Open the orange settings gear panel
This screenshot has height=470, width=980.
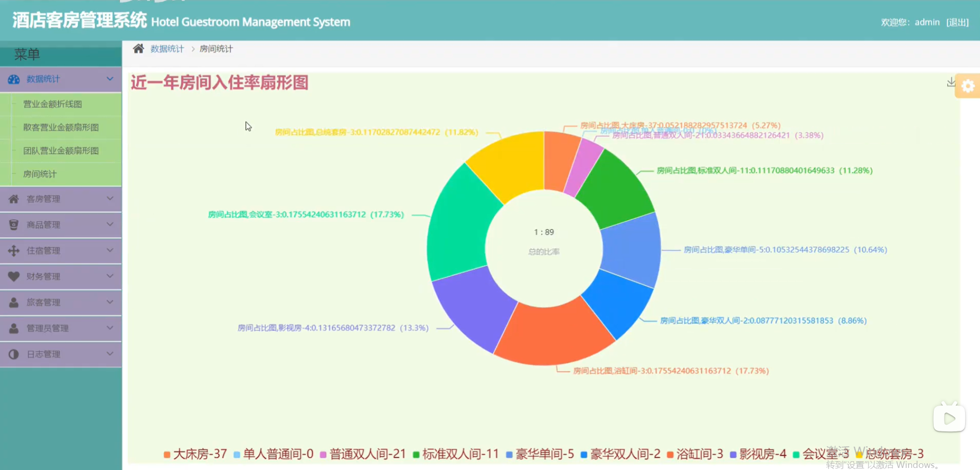968,86
